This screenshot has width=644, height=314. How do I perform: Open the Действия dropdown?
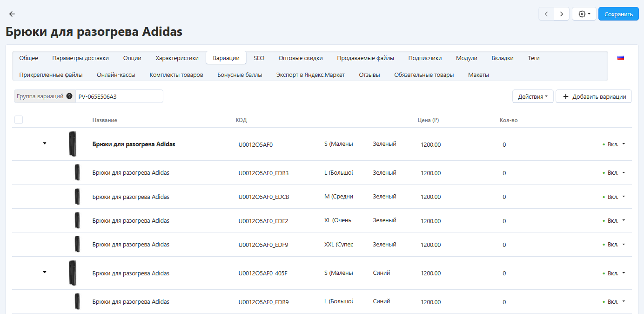coord(533,96)
